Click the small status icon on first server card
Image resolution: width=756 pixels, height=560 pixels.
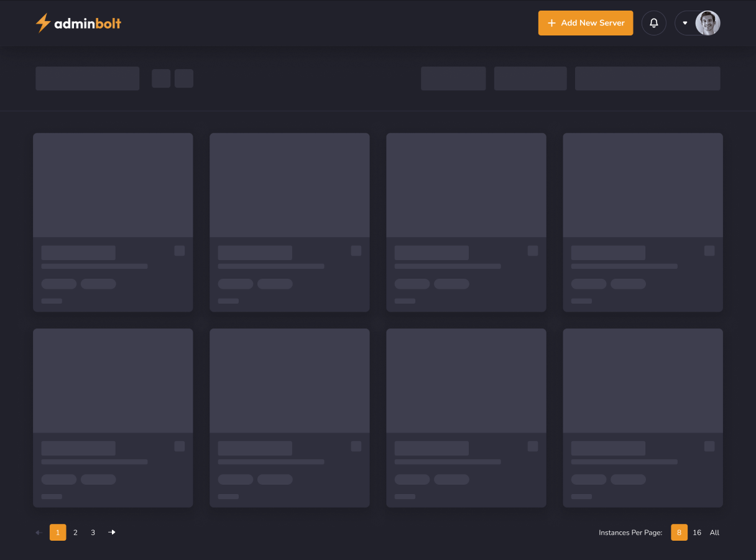click(x=180, y=250)
